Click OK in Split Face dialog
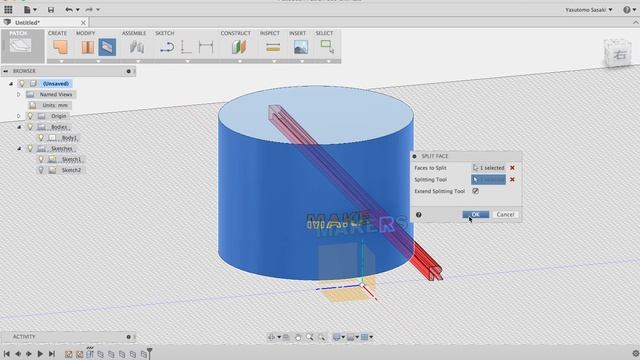The image size is (640, 360). click(x=476, y=215)
